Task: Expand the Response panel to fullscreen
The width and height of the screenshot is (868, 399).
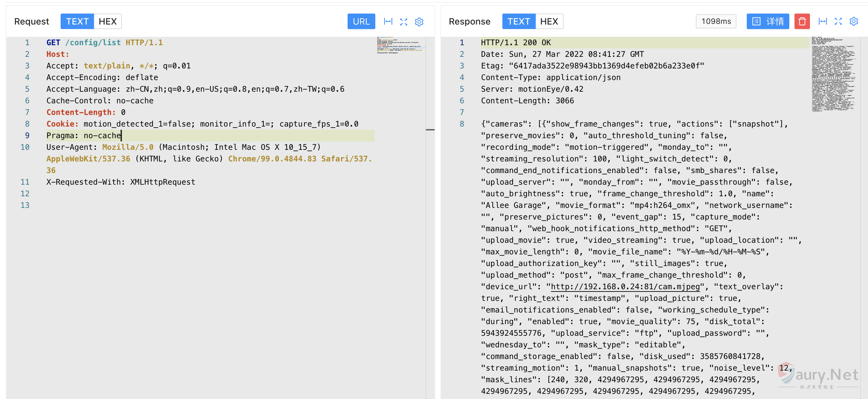Action: tap(838, 22)
